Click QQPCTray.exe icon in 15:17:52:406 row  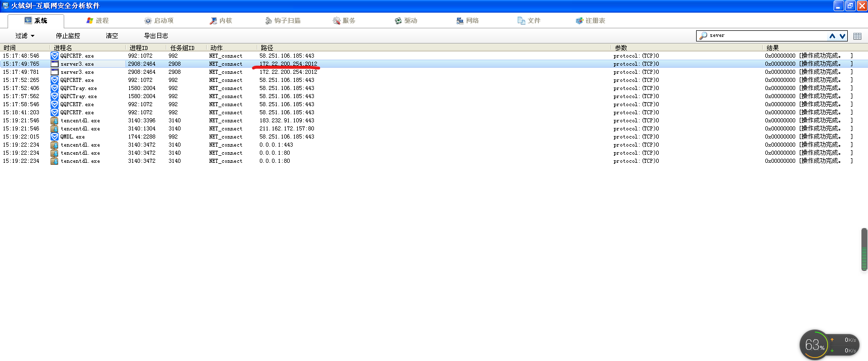(55, 88)
